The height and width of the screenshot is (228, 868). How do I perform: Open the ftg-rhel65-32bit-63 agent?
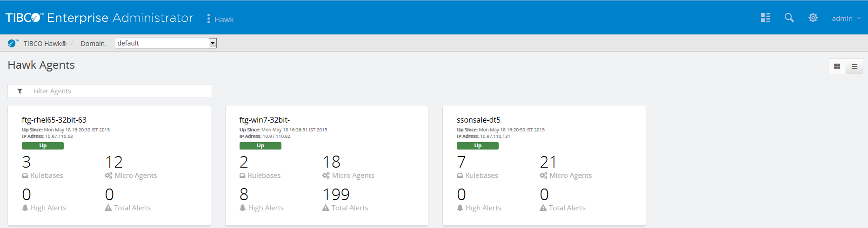[54, 120]
